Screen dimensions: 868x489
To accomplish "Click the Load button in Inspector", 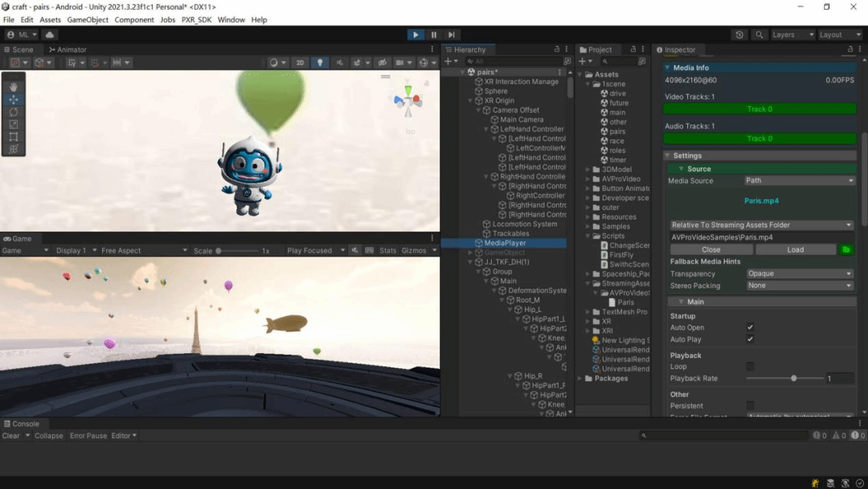I will pyautogui.click(x=795, y=250).
